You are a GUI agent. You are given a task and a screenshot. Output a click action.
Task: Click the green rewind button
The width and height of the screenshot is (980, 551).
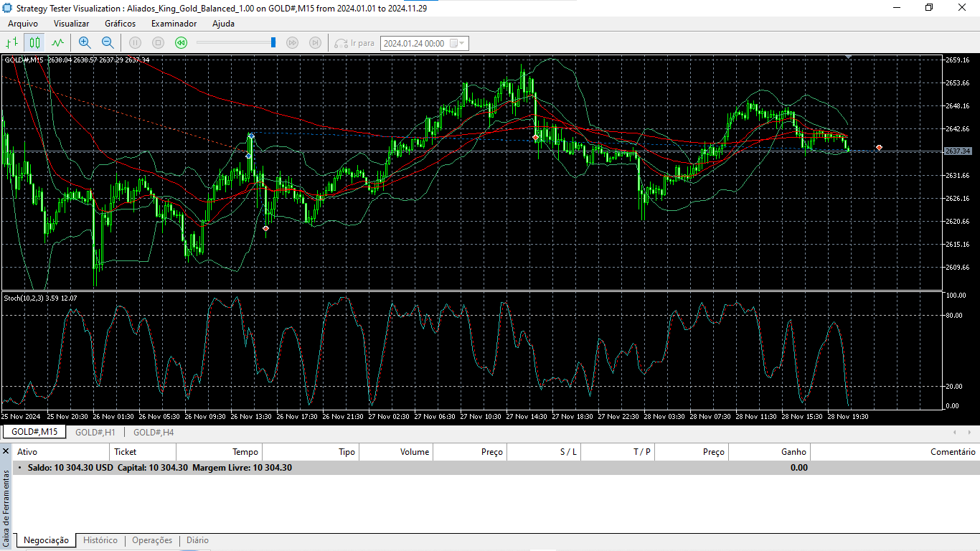182,43
